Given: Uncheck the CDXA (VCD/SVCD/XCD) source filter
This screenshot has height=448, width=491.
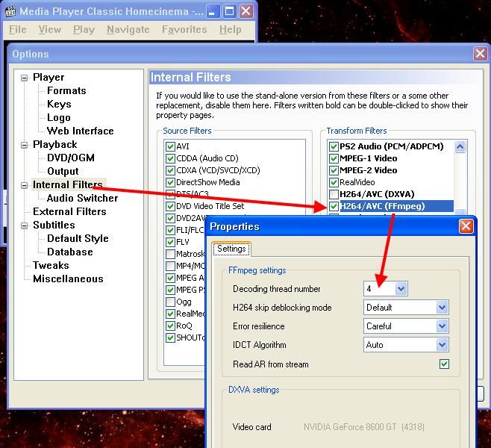Looking at the screenshot, I should [170, 170].
